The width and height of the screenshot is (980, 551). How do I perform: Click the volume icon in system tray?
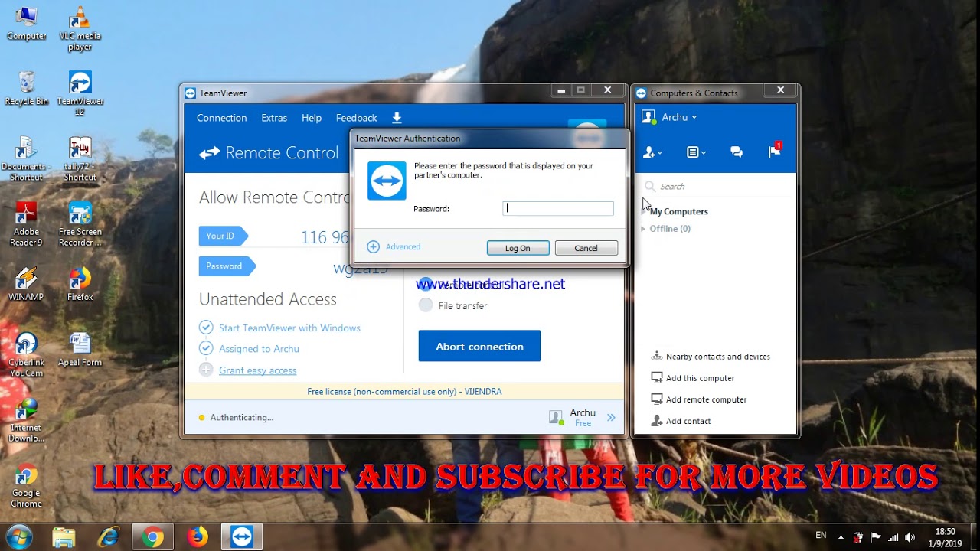point(910,537)
